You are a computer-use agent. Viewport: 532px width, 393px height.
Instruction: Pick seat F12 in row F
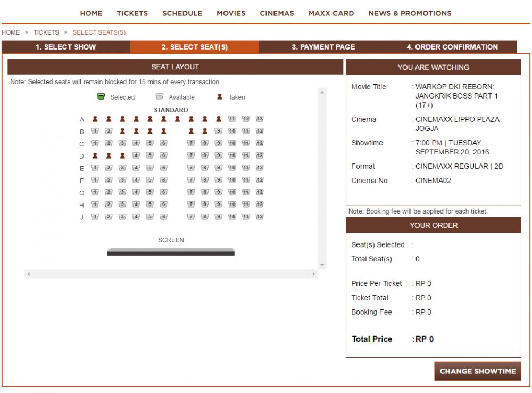(260, 180)
